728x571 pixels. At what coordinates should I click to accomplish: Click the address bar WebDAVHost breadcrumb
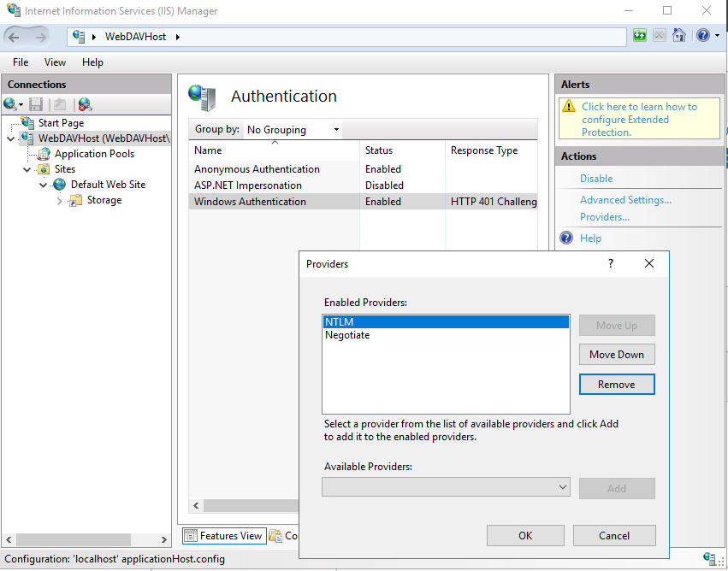(x=135, y=37)
